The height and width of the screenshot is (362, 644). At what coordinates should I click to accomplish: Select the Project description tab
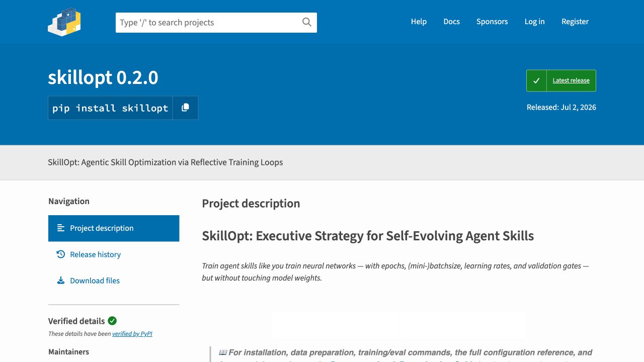coord(114,228)
